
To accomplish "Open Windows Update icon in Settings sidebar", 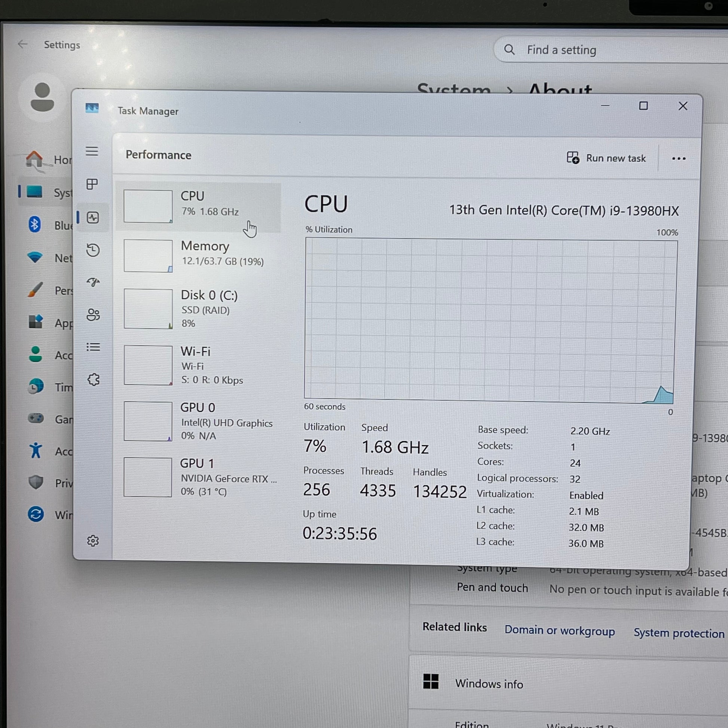I will [x=36, y=514].
